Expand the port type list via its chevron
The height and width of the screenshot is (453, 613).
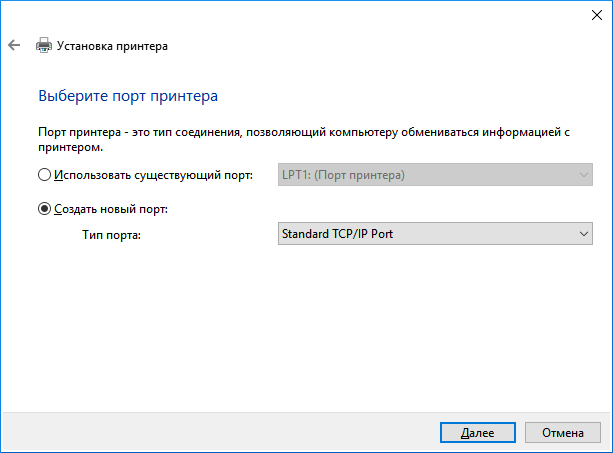click(584, 234)
